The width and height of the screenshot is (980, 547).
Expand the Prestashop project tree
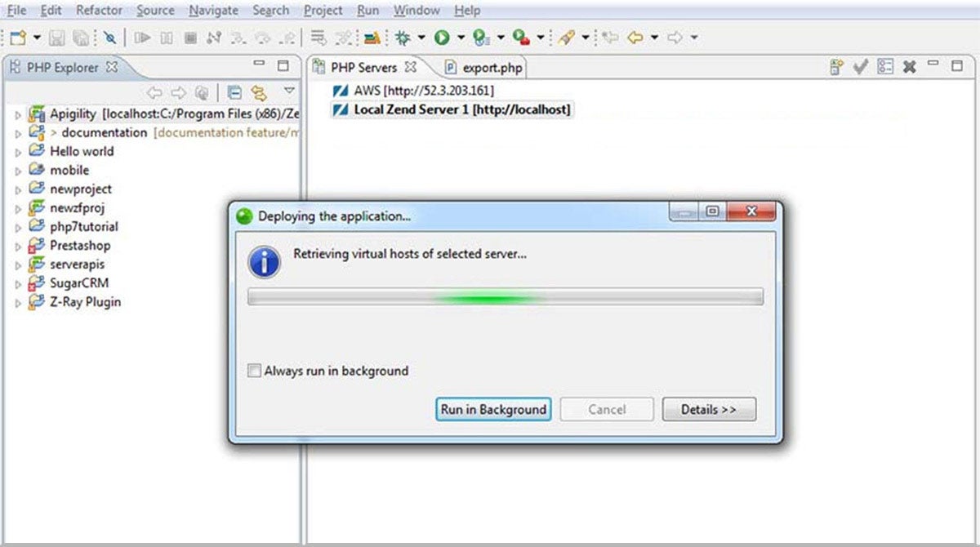(x=18, y=247)
